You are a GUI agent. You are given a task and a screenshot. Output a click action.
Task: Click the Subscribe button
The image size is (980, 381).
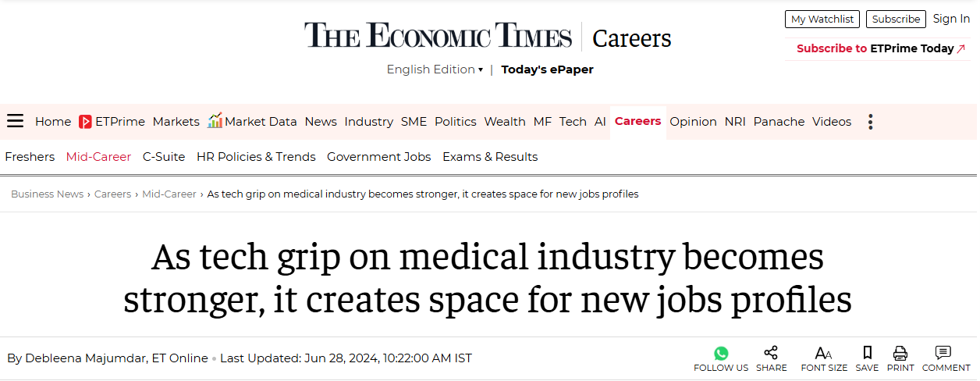click(896, 20)
